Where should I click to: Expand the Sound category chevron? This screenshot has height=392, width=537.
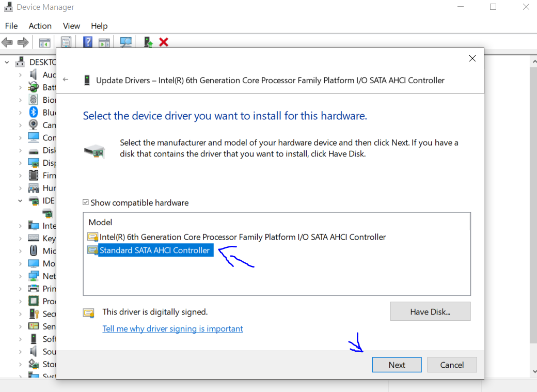[x=20, y=352]
